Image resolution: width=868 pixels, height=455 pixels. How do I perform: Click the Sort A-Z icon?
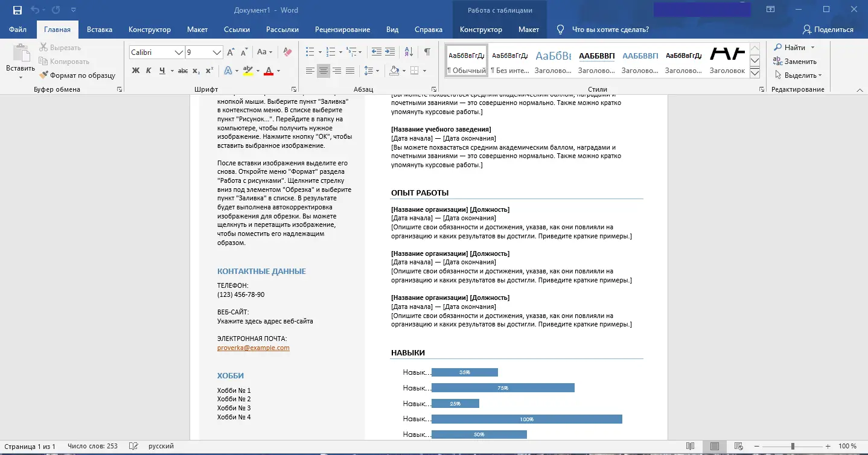409,52
